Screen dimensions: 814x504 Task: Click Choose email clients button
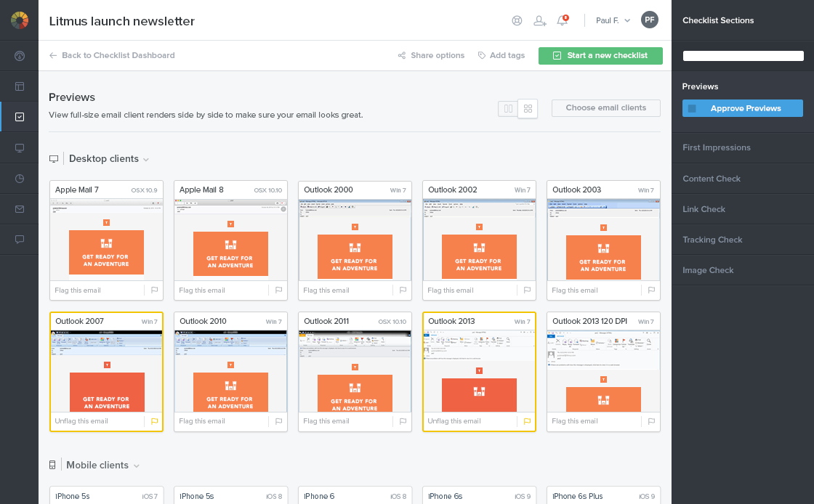point(606,108)
